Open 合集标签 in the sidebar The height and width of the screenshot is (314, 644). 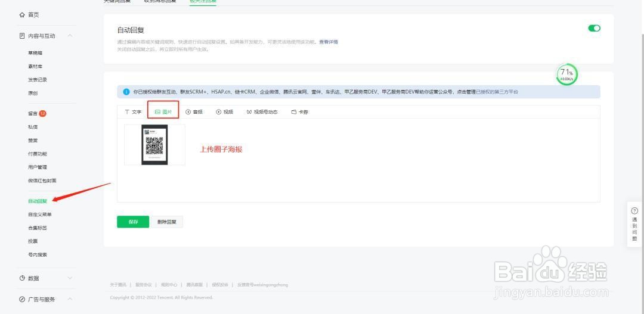[38, 228]
